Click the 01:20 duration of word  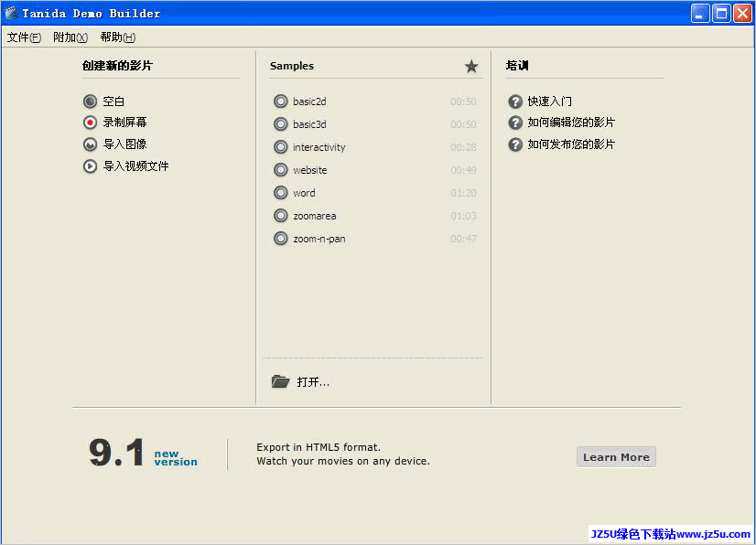(x=463, y=193)
